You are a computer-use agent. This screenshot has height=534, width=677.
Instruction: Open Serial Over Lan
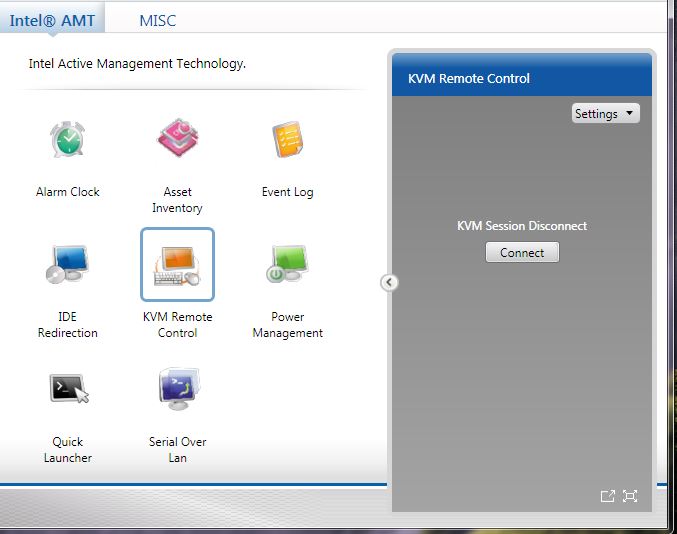(178, 389)
